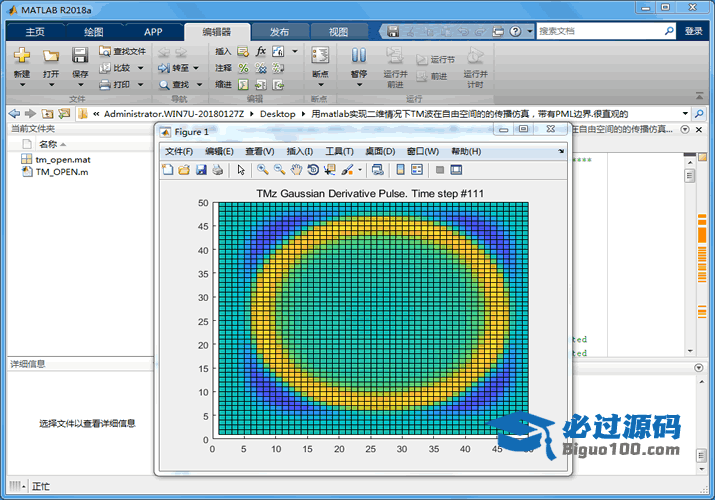
Task: Open the Figure 1 工具(T) menu
Action: [339, 151]
